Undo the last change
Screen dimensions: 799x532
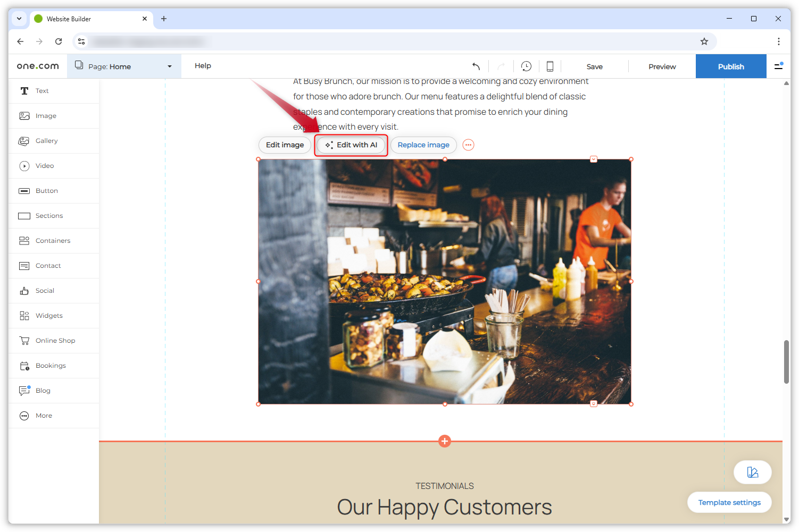[x=476, y=65]
